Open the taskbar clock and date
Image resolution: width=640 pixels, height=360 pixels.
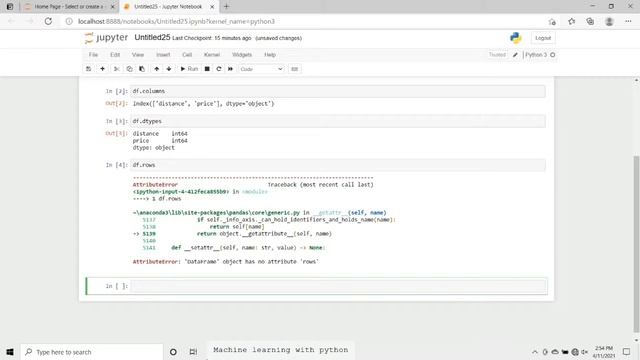point(604,352)
